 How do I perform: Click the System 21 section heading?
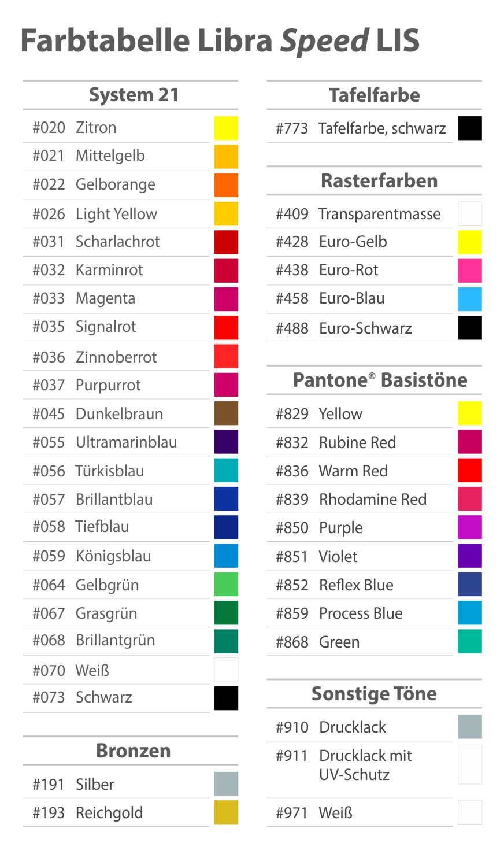pos(134,95)
